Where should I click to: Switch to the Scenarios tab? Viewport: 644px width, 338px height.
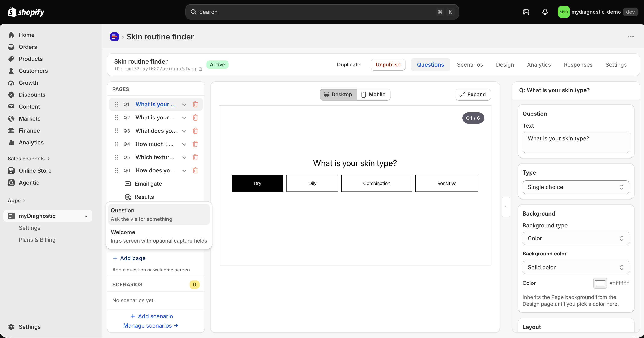(x=470, y=65)
